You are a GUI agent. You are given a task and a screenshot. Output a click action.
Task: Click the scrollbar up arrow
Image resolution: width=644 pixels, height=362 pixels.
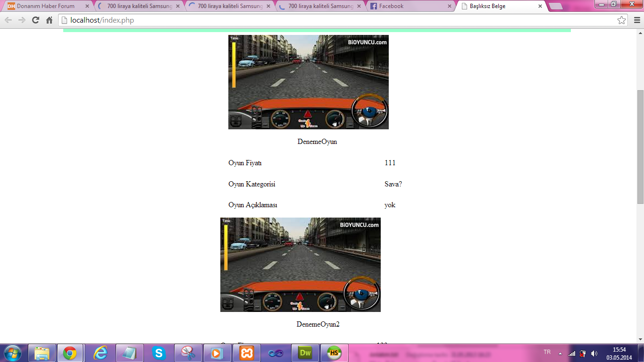(640, 33)
